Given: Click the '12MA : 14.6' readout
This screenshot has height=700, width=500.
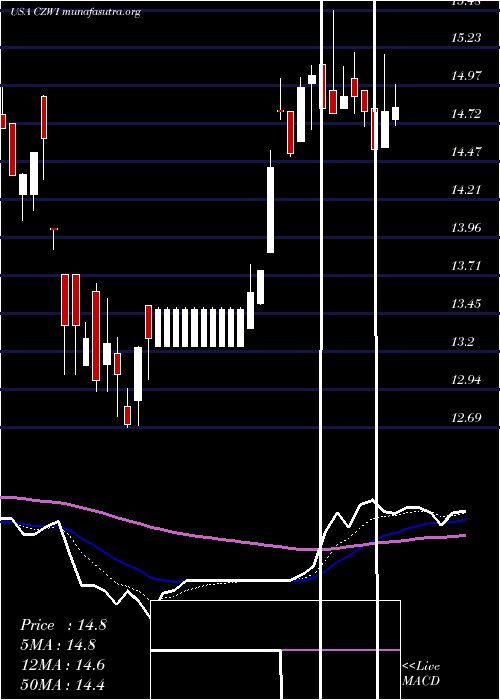Looking at the screenshot, I should point(63,665).
